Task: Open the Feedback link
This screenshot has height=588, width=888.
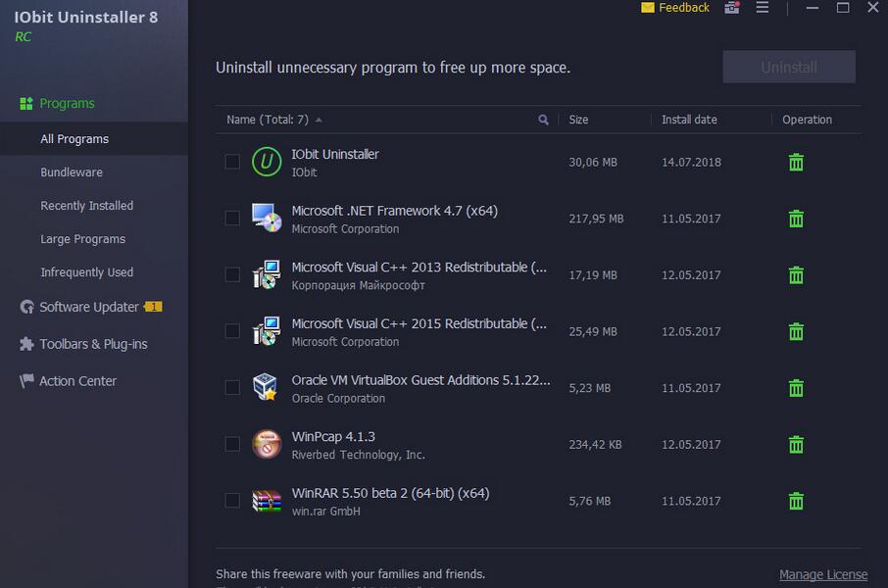Action: tap(683, 8)
